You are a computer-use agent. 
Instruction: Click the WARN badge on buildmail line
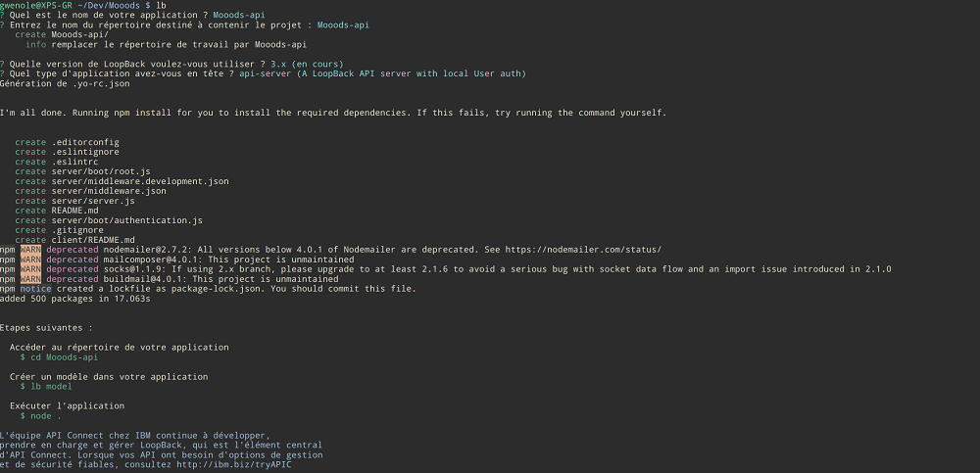[x=30, y=279]
